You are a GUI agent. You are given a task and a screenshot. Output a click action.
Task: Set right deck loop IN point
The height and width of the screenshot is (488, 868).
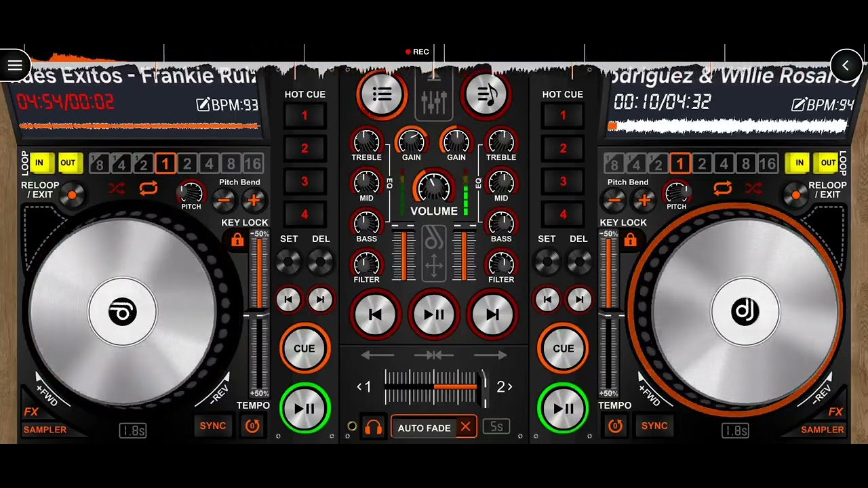tap(800, 163)
